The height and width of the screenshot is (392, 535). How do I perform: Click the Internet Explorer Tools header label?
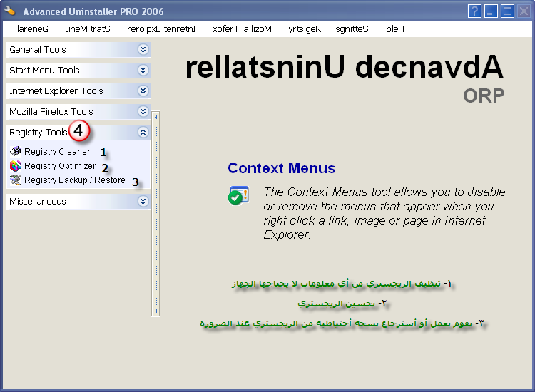(x=56, y=91)
